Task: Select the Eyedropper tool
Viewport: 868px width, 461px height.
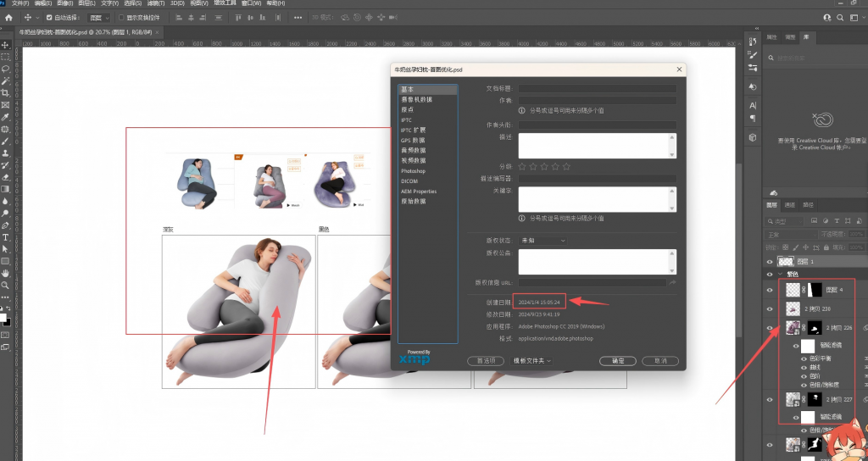Action: (x=6, y=117)
